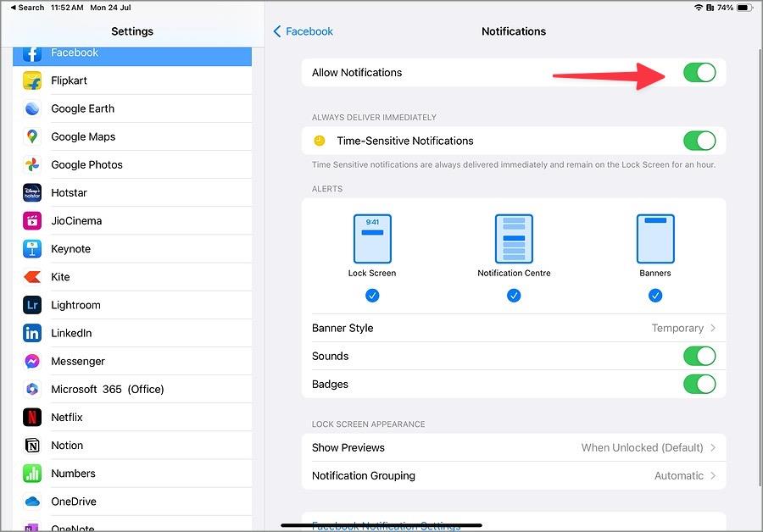Tap the Messenger app icon
The width and height of the screenshot is (763, 532).
[x=32, y=362]
